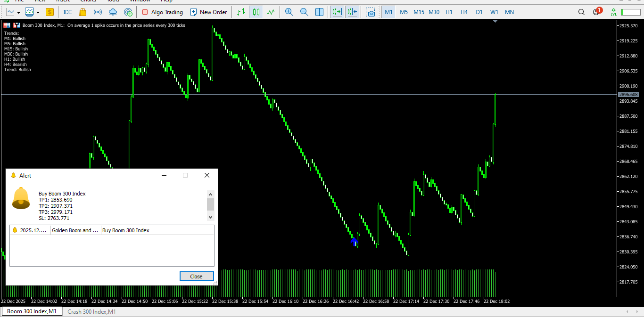Click the New Order button
644x317 pixels.
coord(208,12)
